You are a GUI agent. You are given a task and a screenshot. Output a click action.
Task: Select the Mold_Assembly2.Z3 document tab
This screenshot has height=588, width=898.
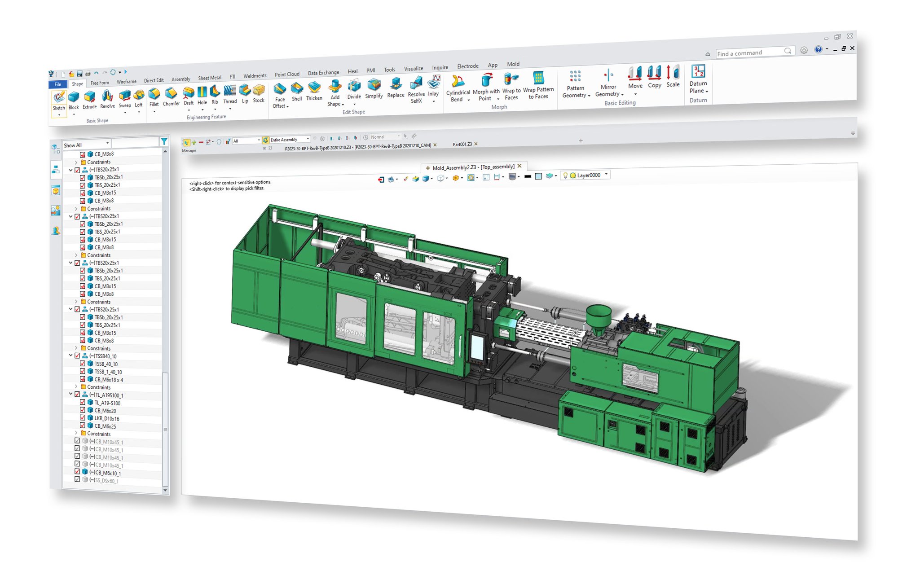coord(473,167)
